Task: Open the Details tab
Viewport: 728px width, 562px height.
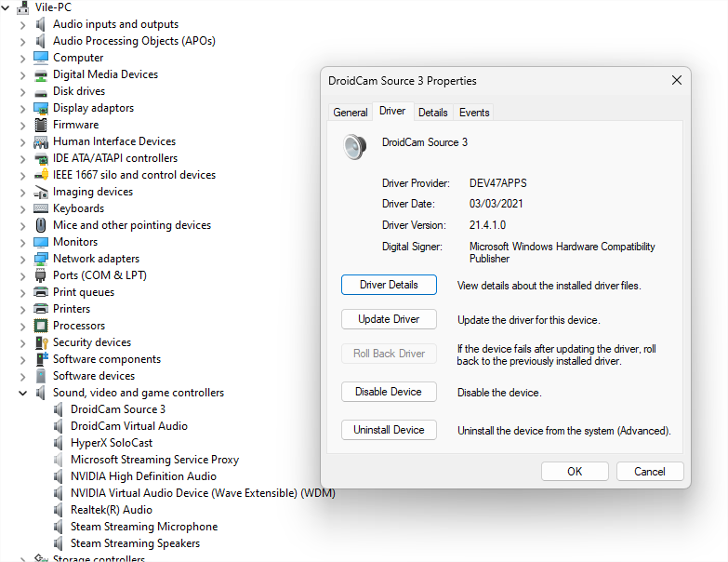Action: [x=432, y=113]
